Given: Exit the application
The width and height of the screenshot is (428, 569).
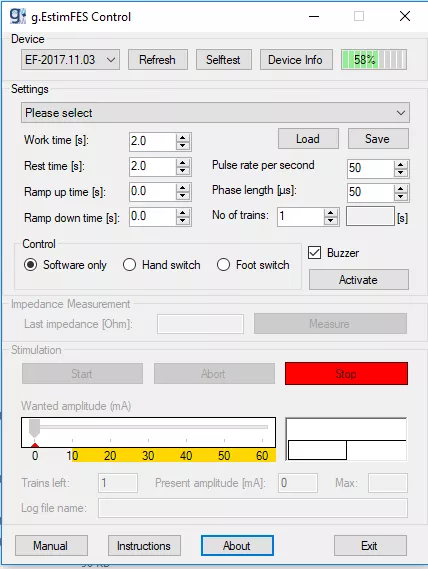Looking at the screenshot, I should tap(370, 545).
